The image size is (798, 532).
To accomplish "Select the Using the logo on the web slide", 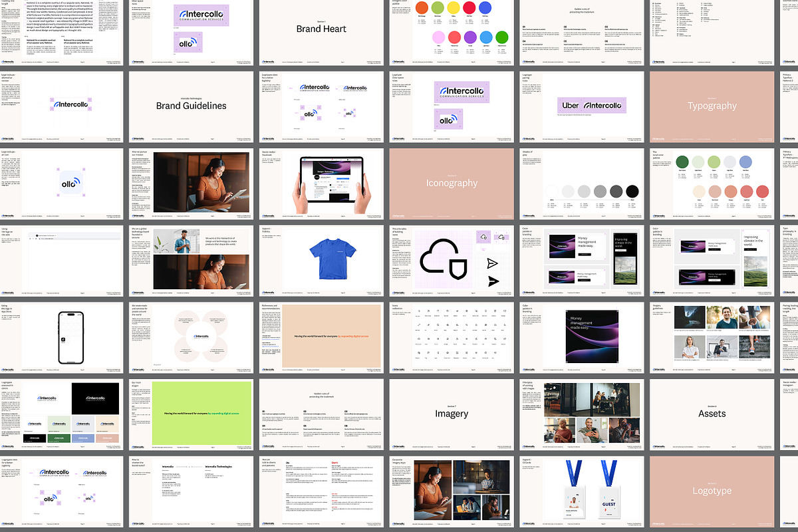I will pyautogui.click(x=61, y=260).
